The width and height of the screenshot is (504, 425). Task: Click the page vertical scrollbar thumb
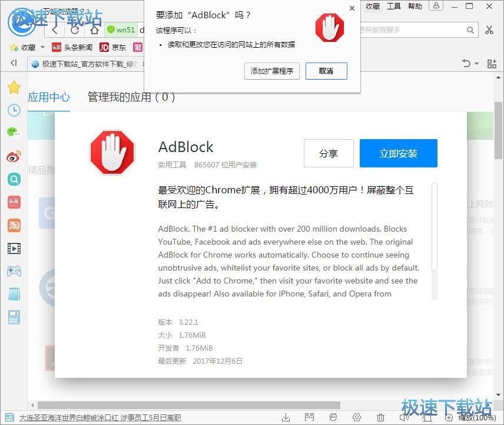click(498, 130)
